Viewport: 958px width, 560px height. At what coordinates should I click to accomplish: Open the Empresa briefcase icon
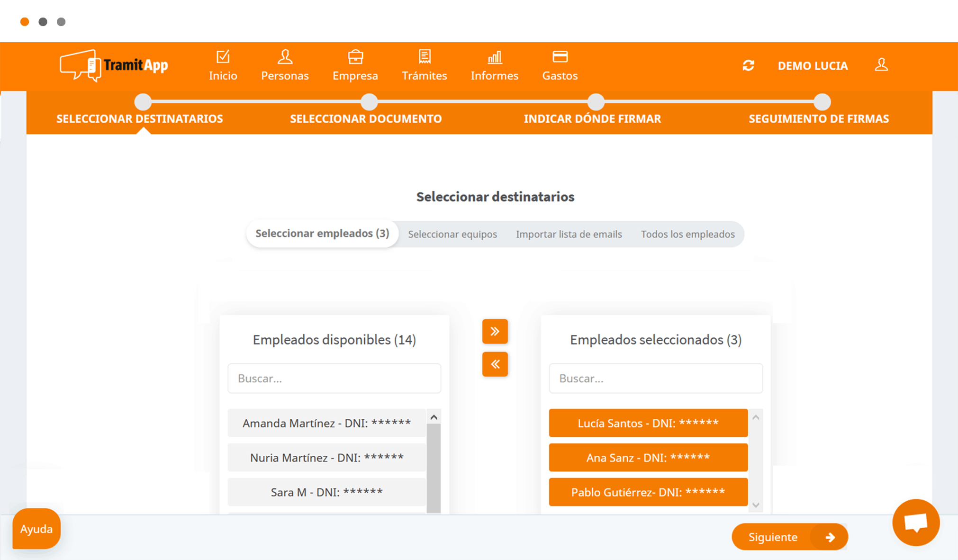click(355, 57)
